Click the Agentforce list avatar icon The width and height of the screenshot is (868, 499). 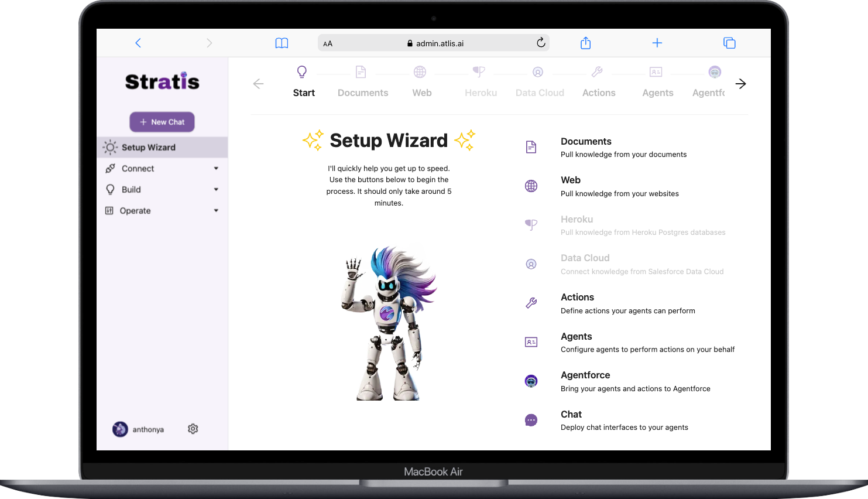[x=531, y=381]
